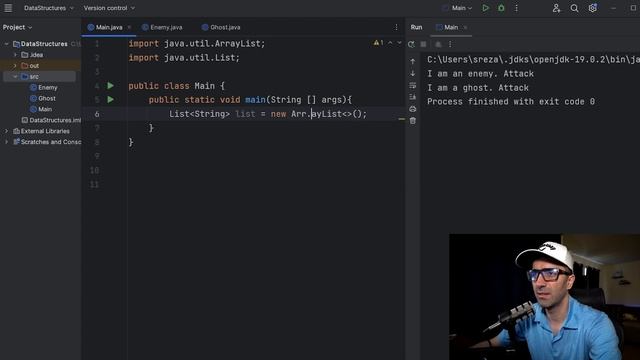Viewport: 640px width, 360px height.
Task: Switch to the Ghost.java editor tab
Action: (x=221, y=27)
